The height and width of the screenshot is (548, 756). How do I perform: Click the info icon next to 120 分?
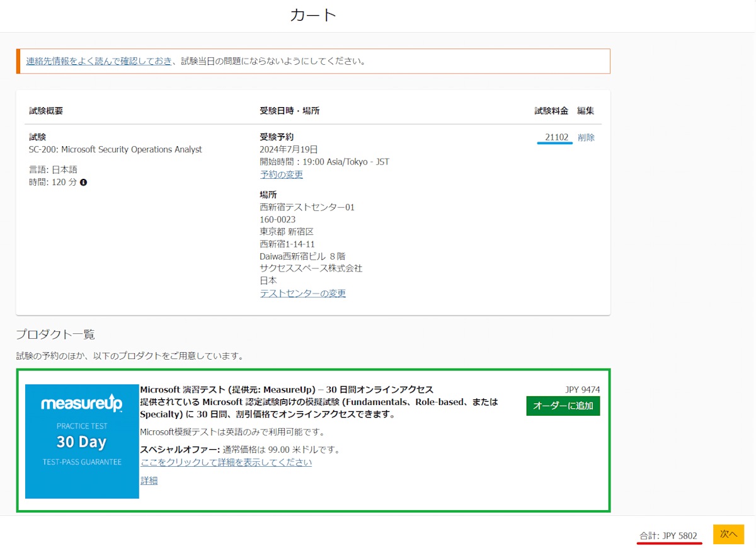pyautogui.click(x=84, y=182)
